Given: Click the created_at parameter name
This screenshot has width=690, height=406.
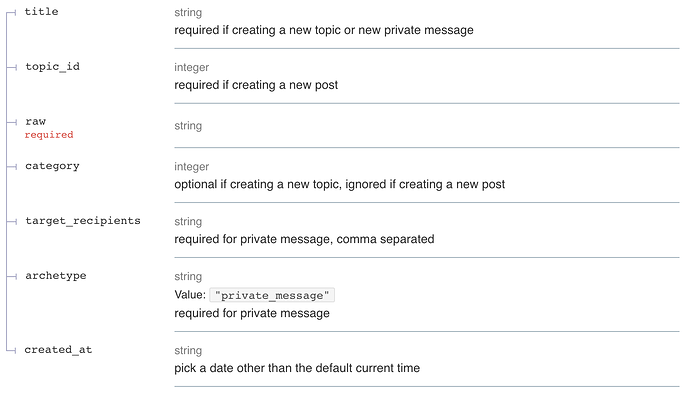Looking at the screenshot, I should (x=58, y=350).
